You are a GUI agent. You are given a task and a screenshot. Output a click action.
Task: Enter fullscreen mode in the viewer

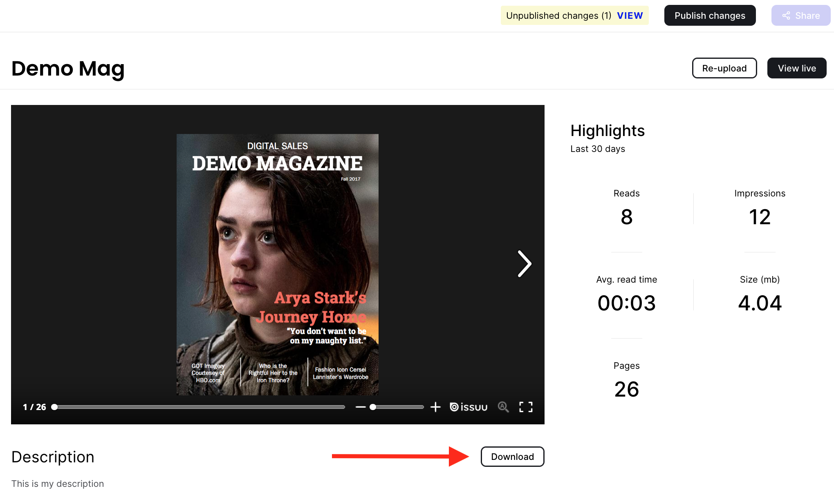(x=526, y=407)
